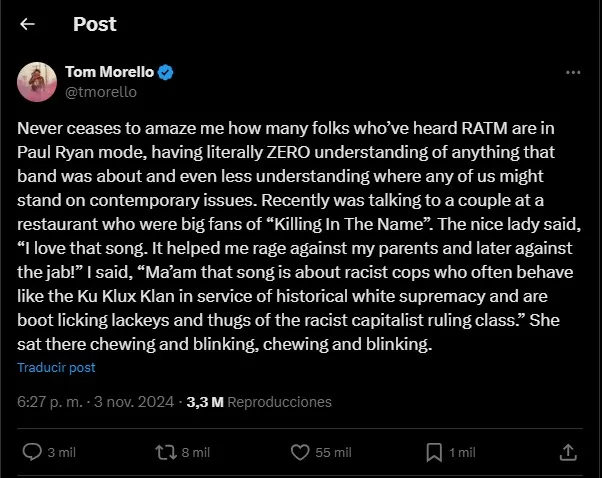Click the blue verified badge
Screen dimensions: 602x478
(167, 72)
